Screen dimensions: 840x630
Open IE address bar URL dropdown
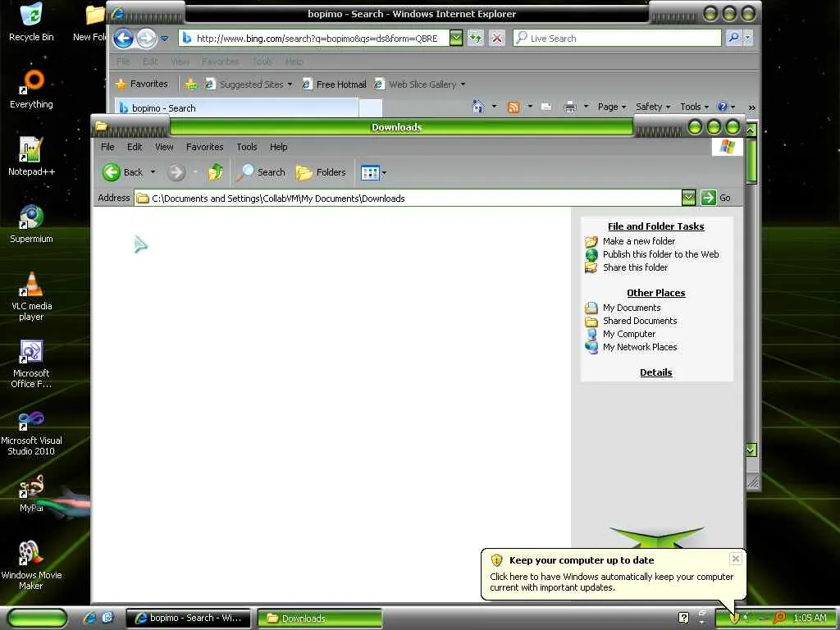pos(455,38)
